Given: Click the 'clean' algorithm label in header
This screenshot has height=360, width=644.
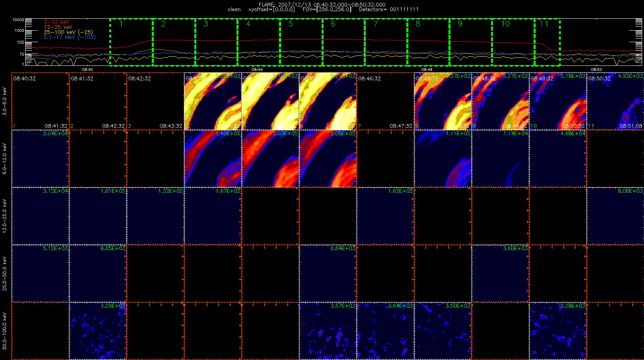Looking at the screenshot, I should 234,10.
